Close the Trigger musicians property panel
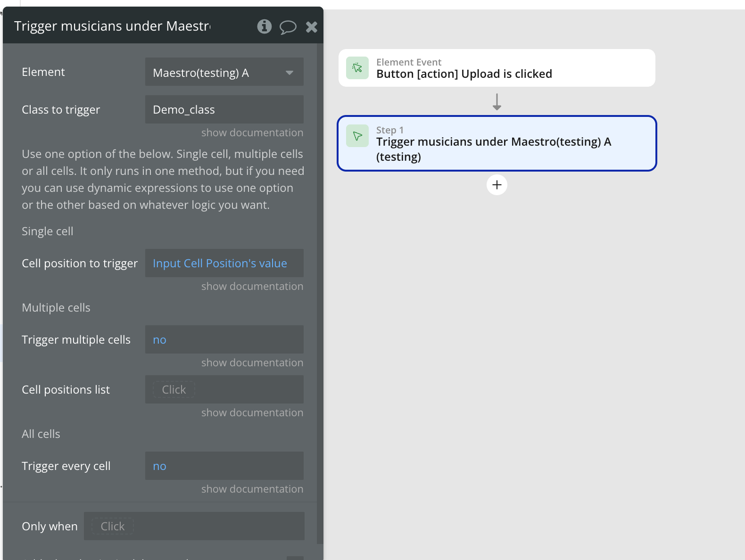The height and width of the screenshot is (560, 745). click(x=312, y=27)
